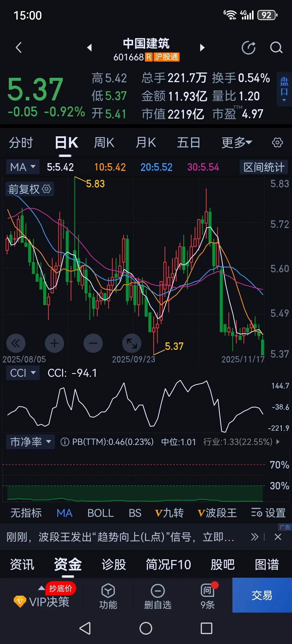Screen dimensions: 292x644
Task: Expand the 行业 PB details arrow
Action: coord(278,442)
